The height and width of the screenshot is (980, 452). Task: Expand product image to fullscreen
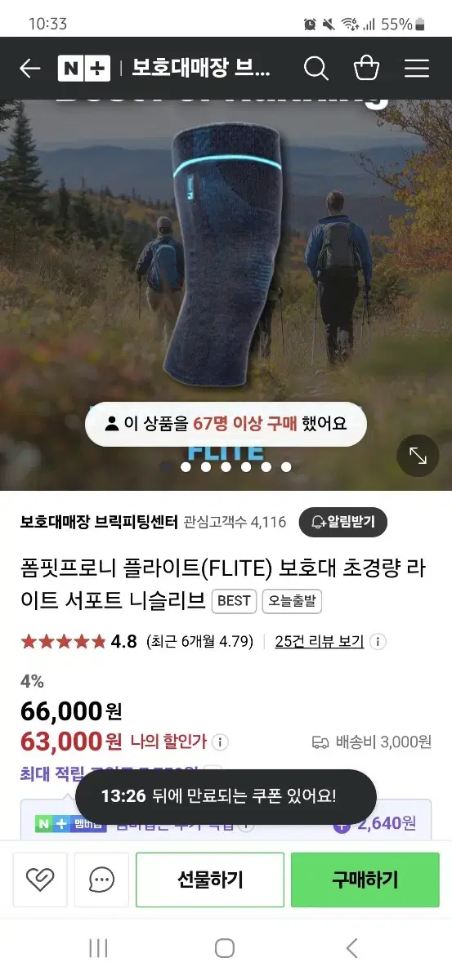418,456
